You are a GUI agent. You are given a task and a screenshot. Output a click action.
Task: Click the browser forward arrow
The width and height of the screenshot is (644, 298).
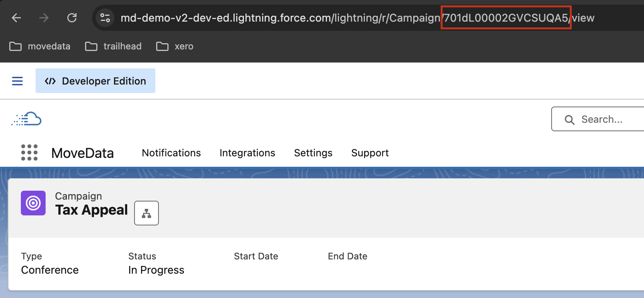pos(44,18)
